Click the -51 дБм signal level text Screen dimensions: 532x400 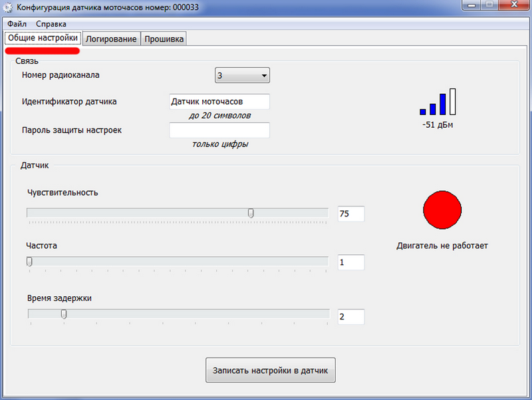click(x=438, y=125)
